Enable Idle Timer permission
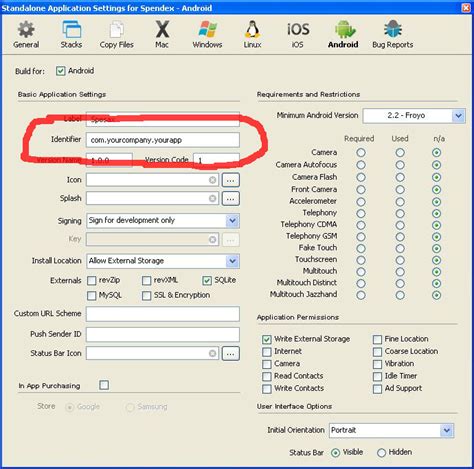Screen dimensions: 474x469 [x=377, y=376]
